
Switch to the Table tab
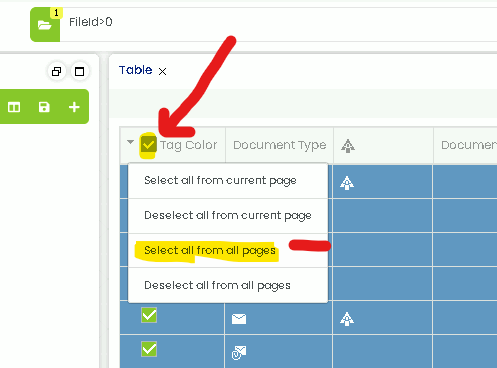(135, 70)
